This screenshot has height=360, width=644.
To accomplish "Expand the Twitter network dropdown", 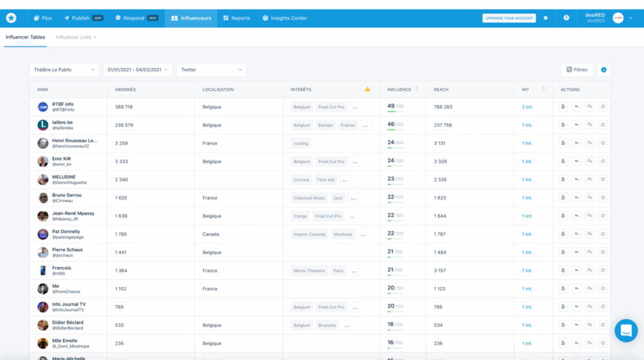I will [211, 70].
